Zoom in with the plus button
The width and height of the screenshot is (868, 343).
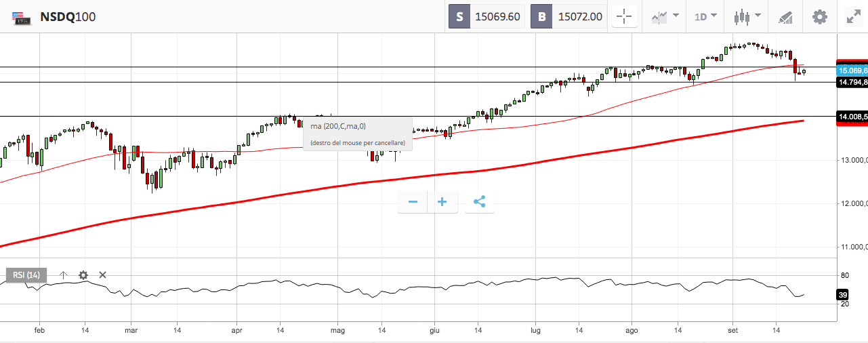pos(442,202)
